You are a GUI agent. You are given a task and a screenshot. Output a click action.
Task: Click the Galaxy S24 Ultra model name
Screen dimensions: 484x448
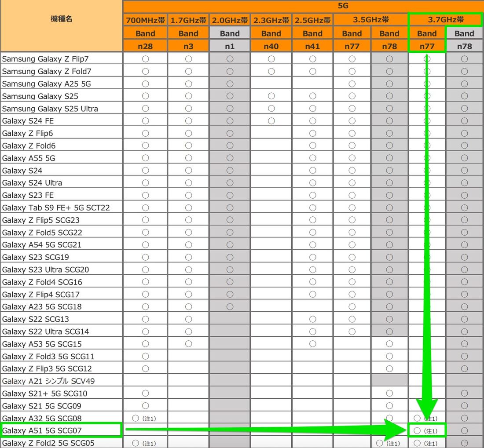(32, 182)
